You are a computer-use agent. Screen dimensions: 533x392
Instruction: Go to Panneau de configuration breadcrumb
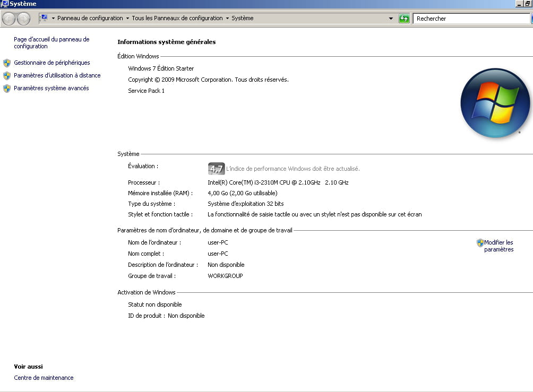90,18
